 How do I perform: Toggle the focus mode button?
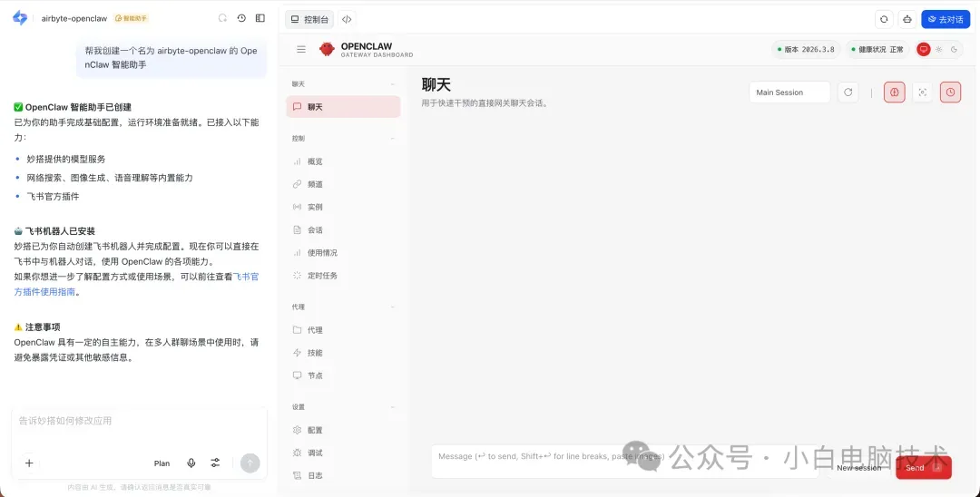pyautogui.click(x=923, y=93)
